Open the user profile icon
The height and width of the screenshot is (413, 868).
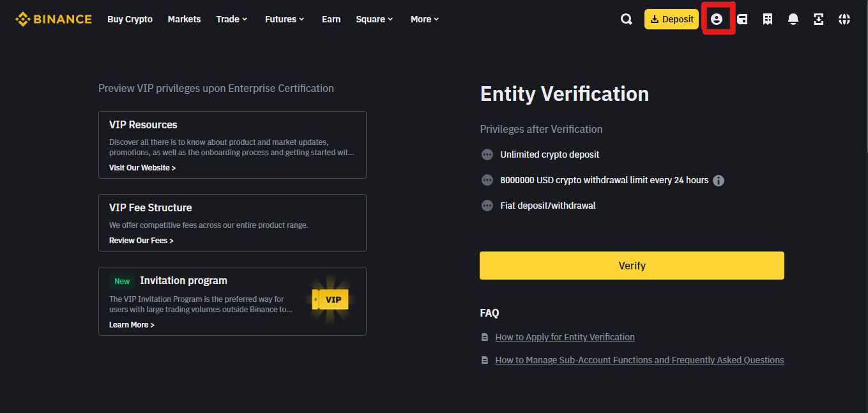pos(717,19)
